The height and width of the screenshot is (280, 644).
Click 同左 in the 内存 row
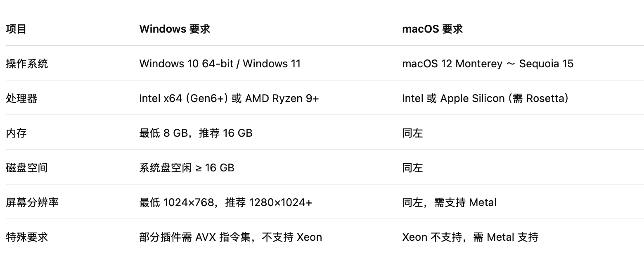(412, 133)
